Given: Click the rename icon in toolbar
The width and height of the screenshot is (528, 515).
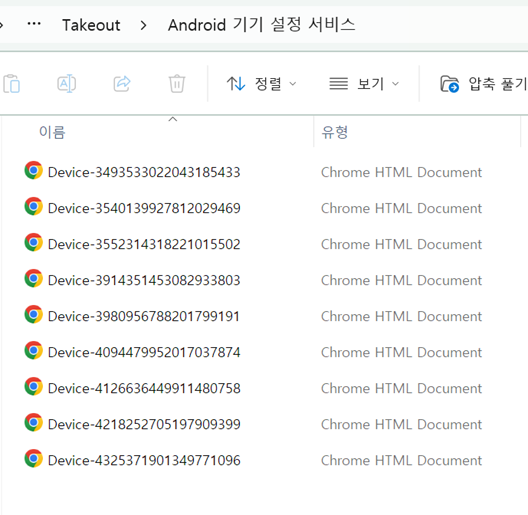Looking at the screenshot, I should [x=67, y=84].
